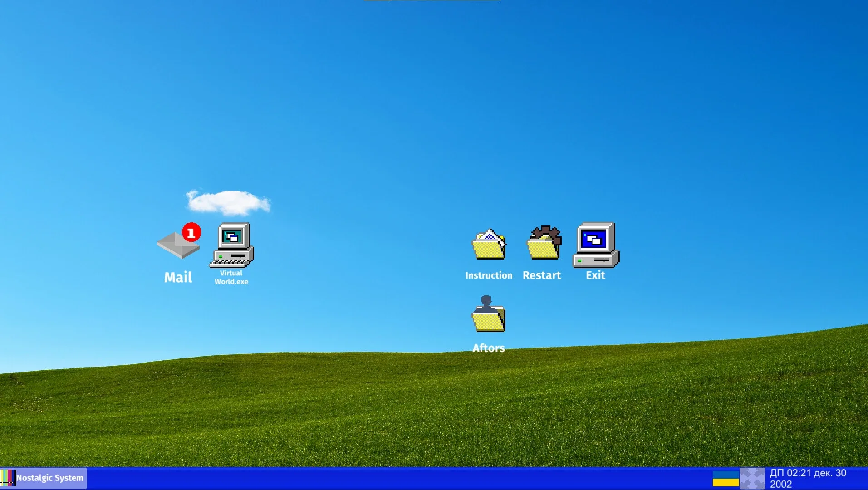Select the Exit computer icon
Image resolution: width=868 pixels, height=490 pixels.
click(595, 245)
